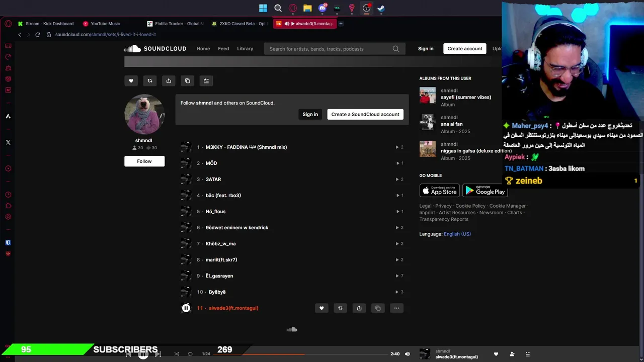Screen dimensions: 644x362
Task: Open Steam from the taskbar
Action: 381,8
